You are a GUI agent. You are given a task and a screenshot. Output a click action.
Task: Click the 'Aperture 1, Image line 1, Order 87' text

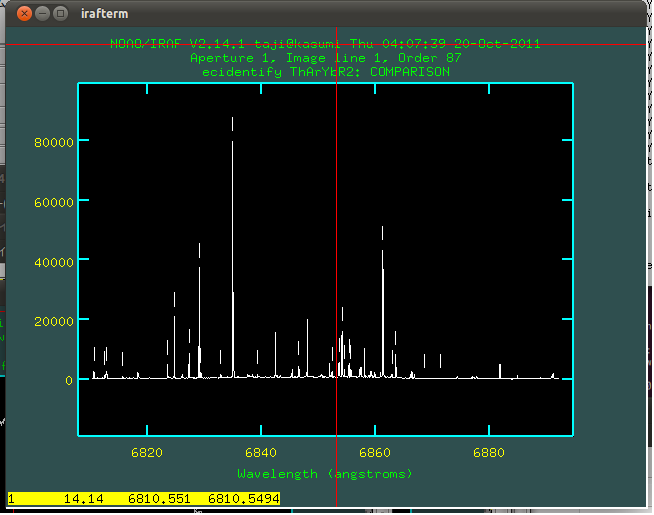point(326,58)
